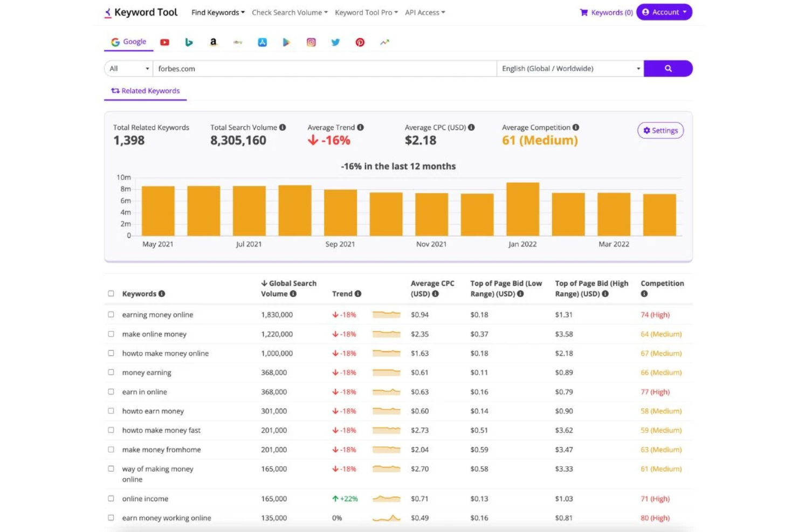This screenshot has width=798, height=532.
Task: Open Amazon keyword research
Action: pyautogui.click(x=213, y=42)
